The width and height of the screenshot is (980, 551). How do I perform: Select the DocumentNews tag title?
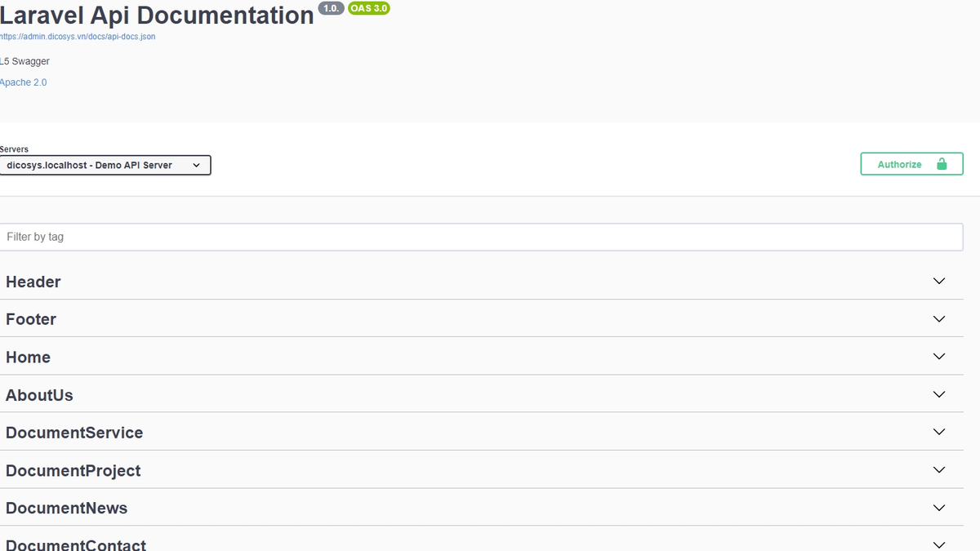click(67, 509)
